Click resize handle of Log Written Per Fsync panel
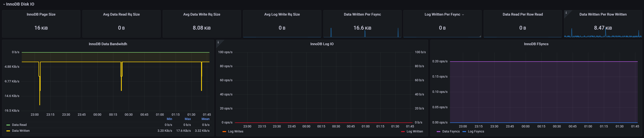Viewport: 644px width, 138px height. coord(480,36)
